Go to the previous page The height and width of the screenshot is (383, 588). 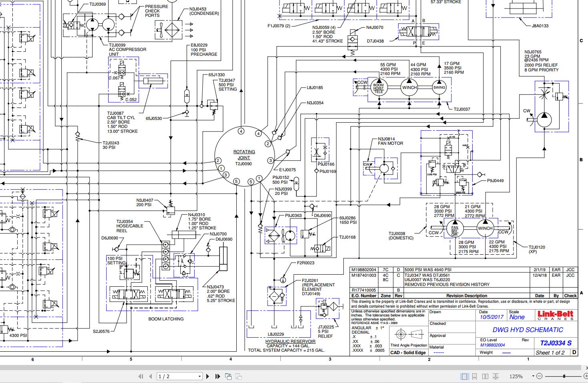click(150, 376)
